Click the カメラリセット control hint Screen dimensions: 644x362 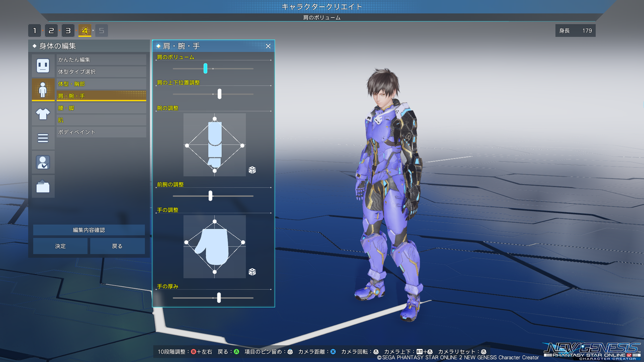point(462,352)
